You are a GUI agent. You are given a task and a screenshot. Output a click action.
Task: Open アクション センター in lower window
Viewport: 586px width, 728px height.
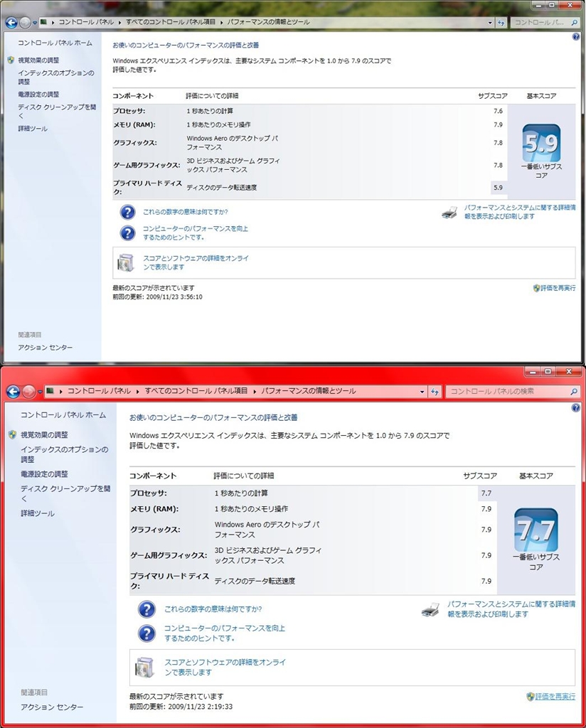point(52,707)
